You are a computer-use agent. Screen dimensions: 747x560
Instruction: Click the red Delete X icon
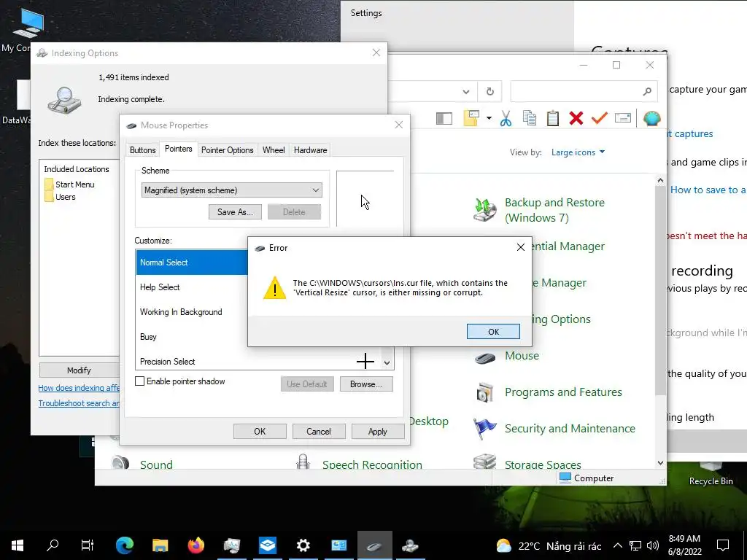pos(576,118)
